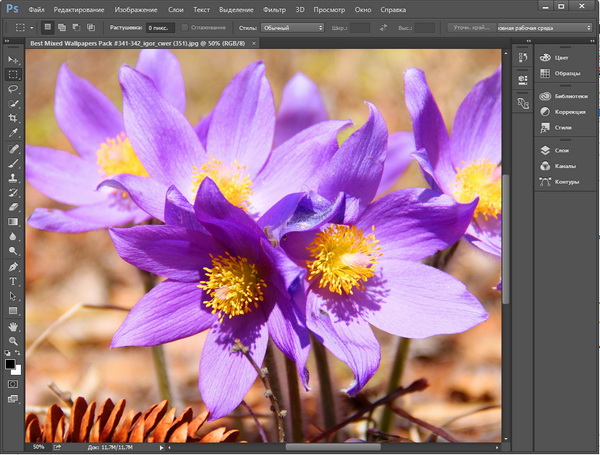Select the Horizontal Type tool
Viewport: 600px width, 455px height.
[x=13, y=282]
